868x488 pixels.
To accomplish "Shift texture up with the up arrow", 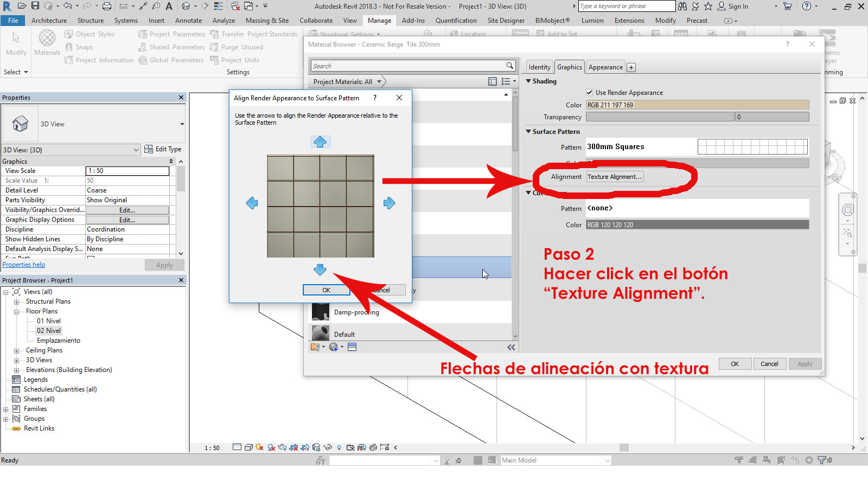I will [x=320, y=142].
